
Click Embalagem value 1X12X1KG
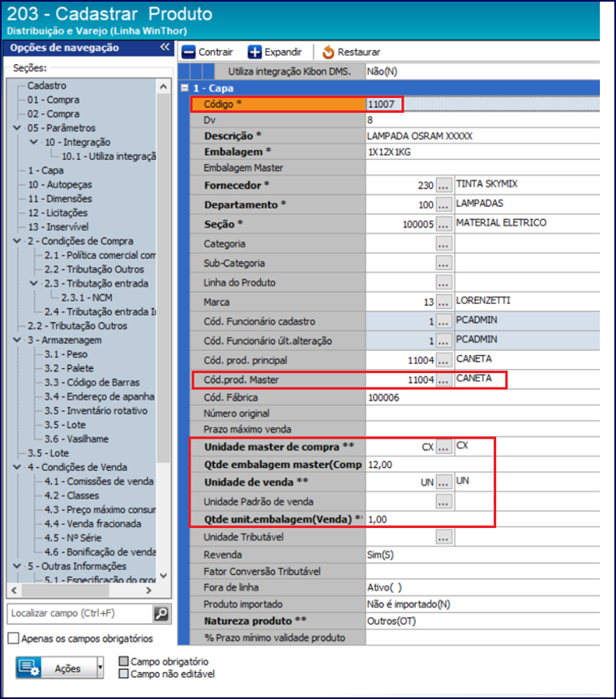(483, 152)
